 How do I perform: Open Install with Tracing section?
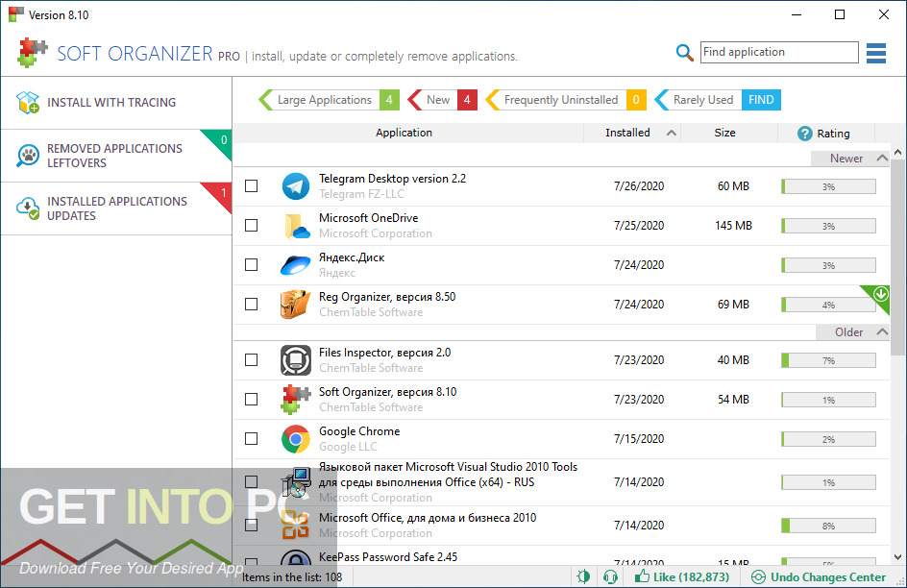coord(116,103)
